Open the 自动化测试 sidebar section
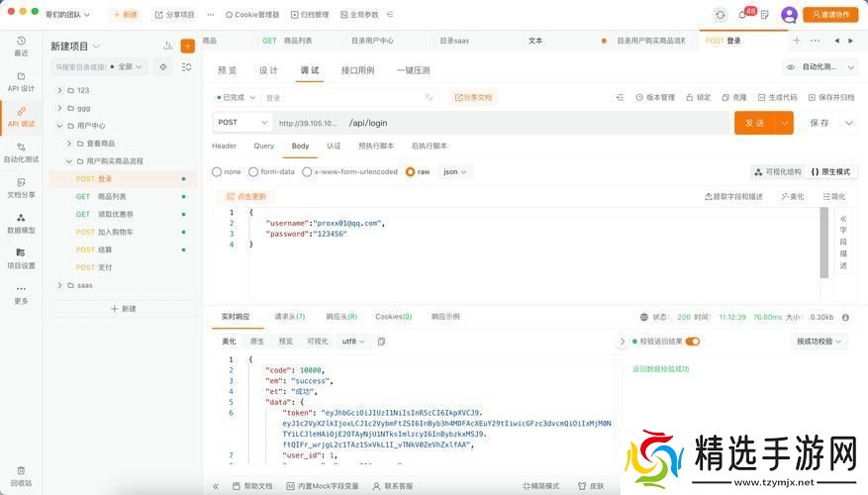 pos(21,152)
